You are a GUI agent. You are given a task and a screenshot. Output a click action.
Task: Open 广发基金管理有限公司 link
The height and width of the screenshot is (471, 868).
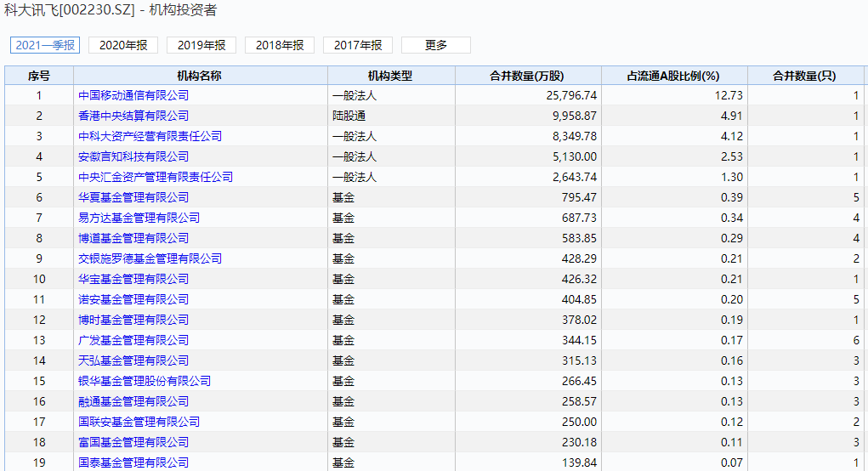click(x=133, y=340)
